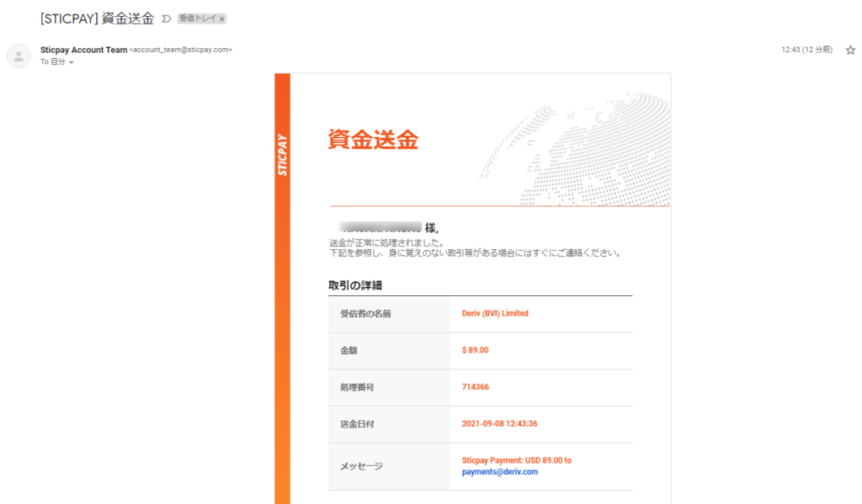Click the sender avatar icon

pyautogui.click(x=19, y=56)
